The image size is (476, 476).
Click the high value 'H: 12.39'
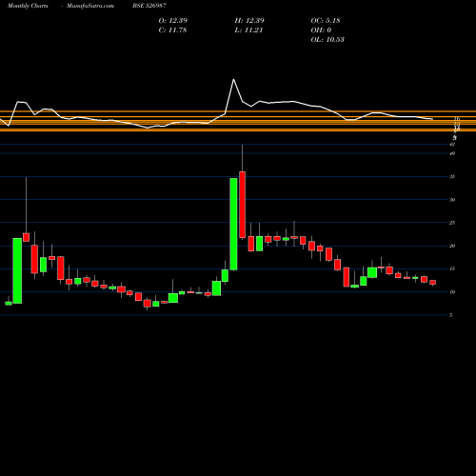tap(249, 21)
